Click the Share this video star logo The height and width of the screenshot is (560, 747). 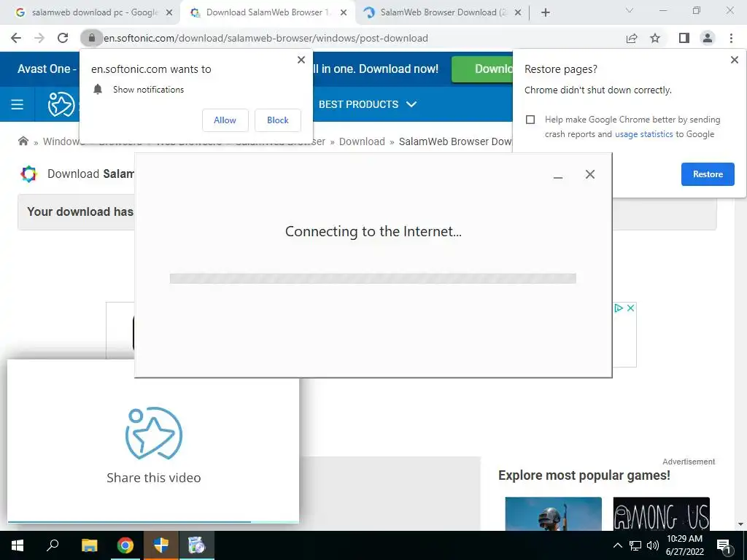coord(153,433)
